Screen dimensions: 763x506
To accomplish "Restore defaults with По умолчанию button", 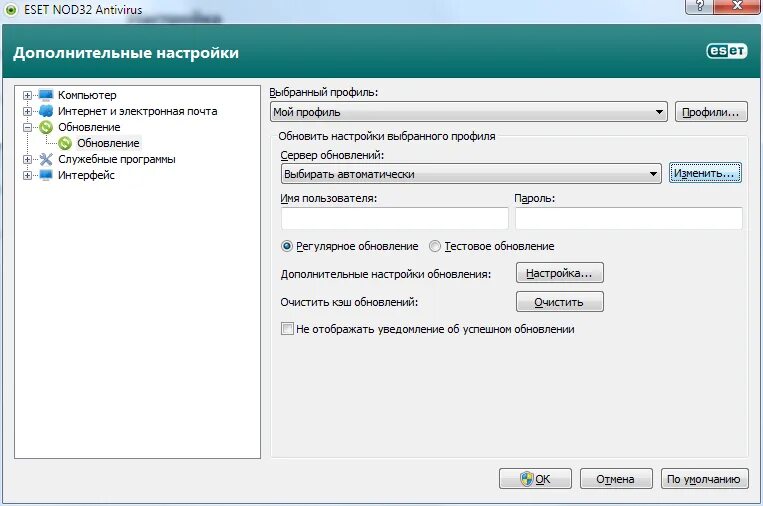I will pyautogui.click(x=704, y=479).
